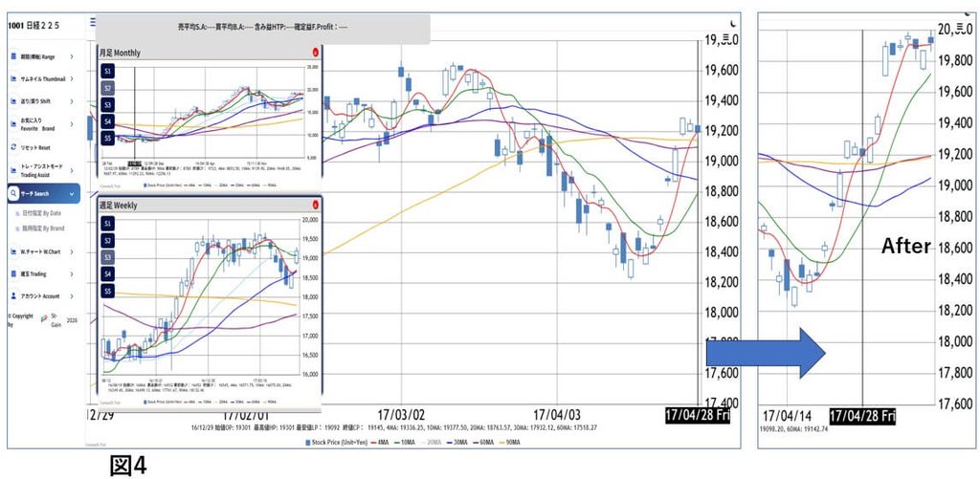Click the S.A / B.A profit status bar
The width and height of the screenshot is (980, 479).
262,28
